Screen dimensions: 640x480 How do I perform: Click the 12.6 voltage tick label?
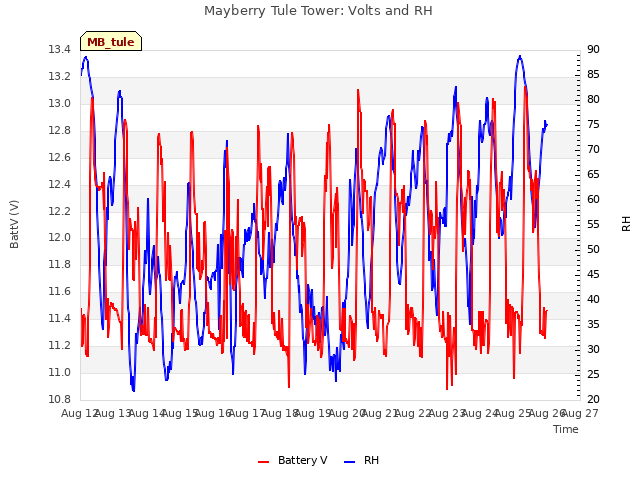[59, 158]
